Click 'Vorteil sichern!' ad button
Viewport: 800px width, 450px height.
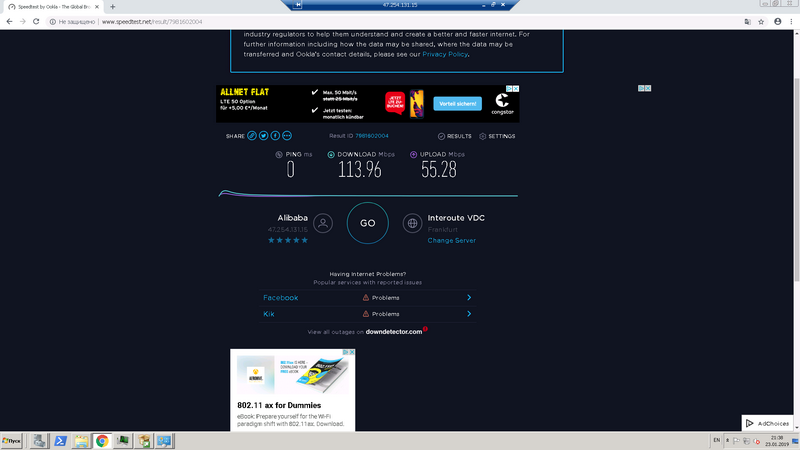[x=458, y=104]
